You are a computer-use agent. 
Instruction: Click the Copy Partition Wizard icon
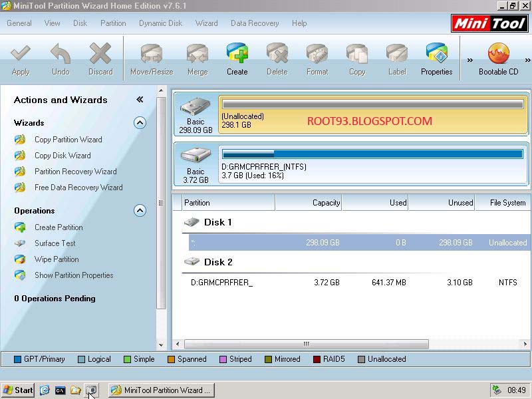coord(20,140)
